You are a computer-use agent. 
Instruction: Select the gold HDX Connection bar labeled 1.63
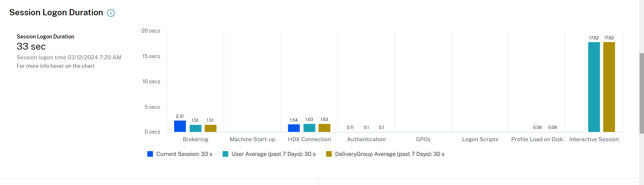[x=324, y=128]
